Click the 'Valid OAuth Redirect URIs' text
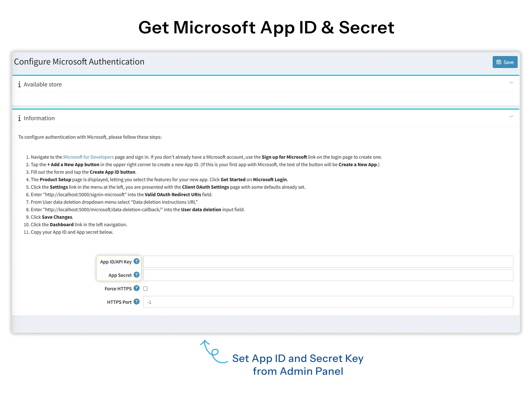The height and width of the screenshot is (397, 532). coord(173,194)
